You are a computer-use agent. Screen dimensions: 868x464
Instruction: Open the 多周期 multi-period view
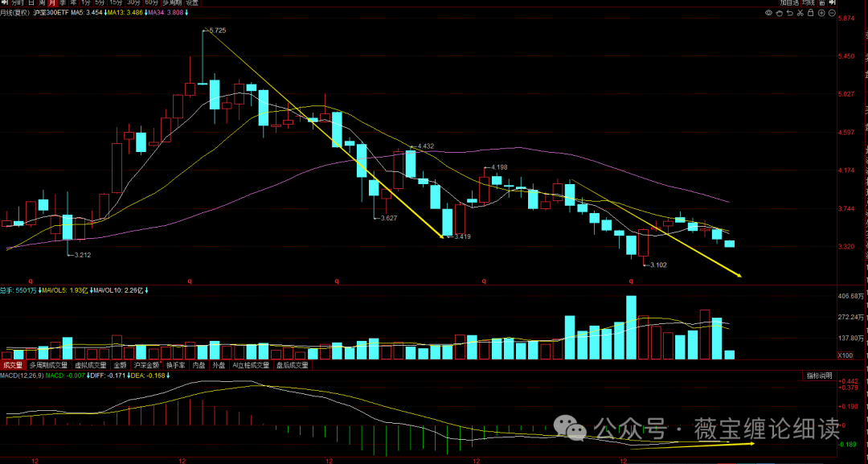coord(172,2)
